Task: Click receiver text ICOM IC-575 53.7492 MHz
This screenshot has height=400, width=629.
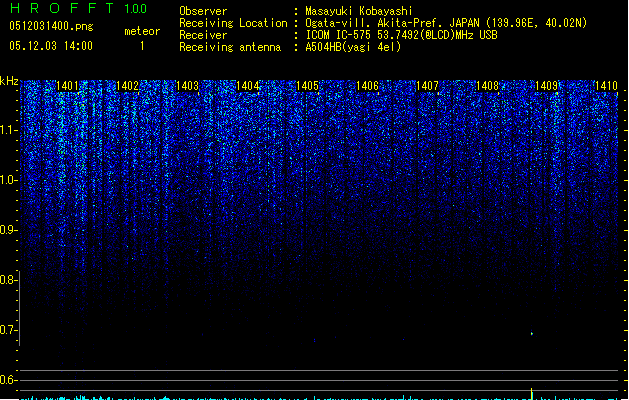Action: click(401, 35)
